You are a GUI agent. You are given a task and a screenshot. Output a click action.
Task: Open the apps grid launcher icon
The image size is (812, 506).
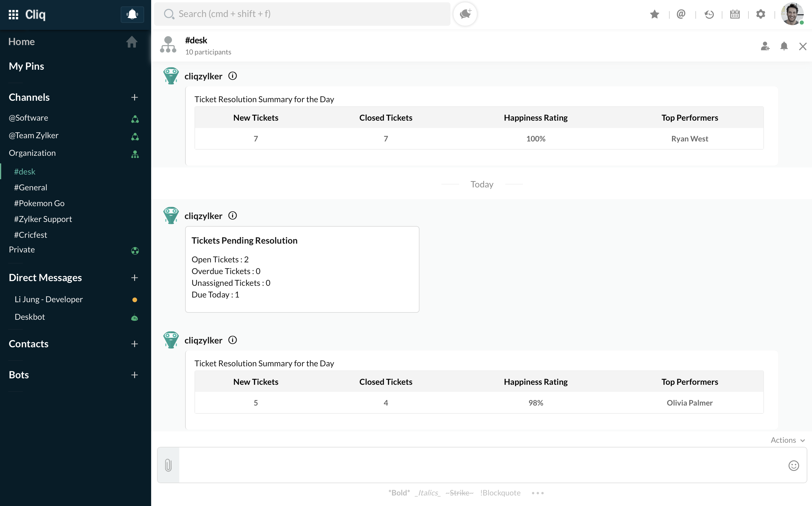(x=13, y=14)
